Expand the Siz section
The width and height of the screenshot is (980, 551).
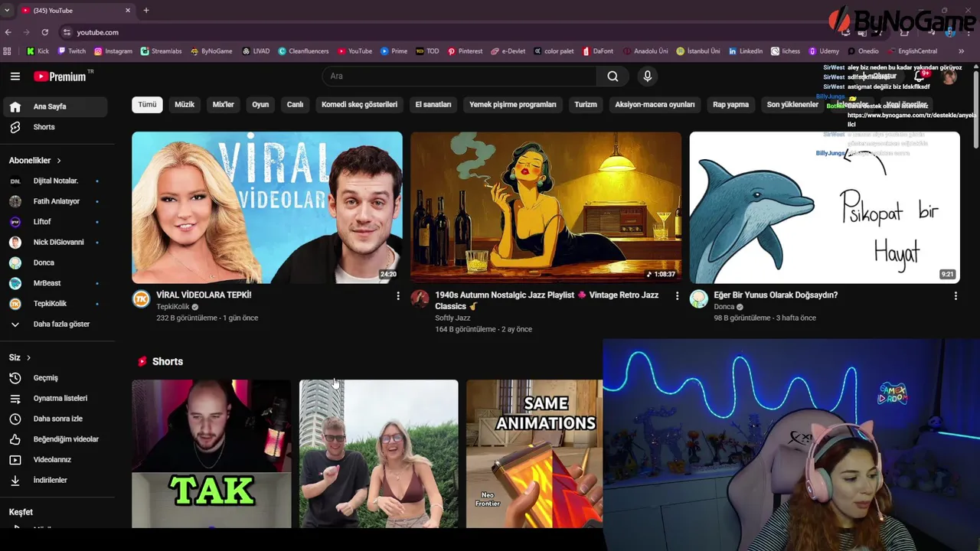20,357
